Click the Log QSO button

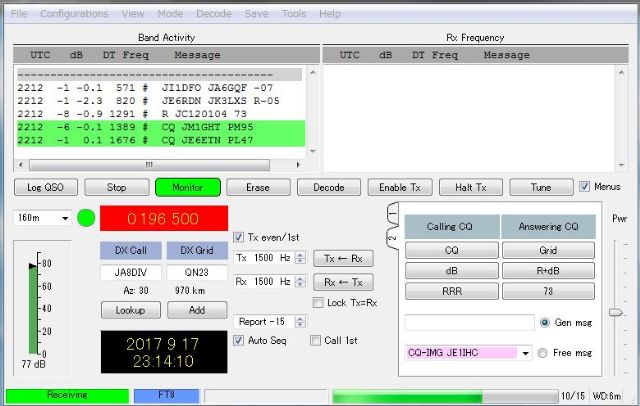click(44, 187)
